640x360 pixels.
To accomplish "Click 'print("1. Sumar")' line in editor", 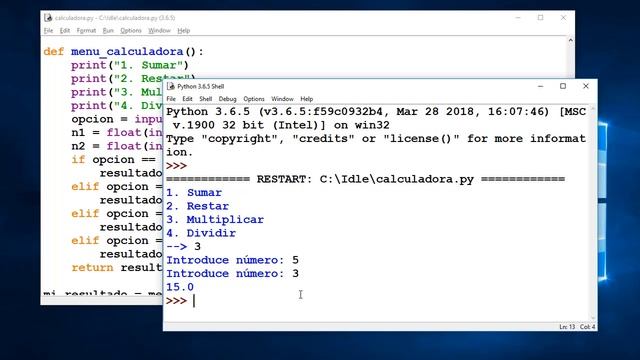I will click(130, 65).
